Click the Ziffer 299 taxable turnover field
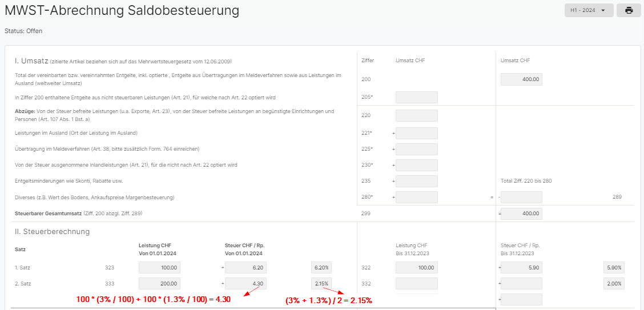 tap(522, 214)
